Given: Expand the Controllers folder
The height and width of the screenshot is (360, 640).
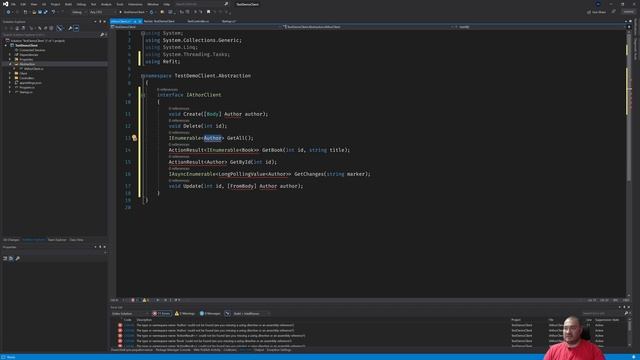Looking at the screenshot, I should 10,78.
